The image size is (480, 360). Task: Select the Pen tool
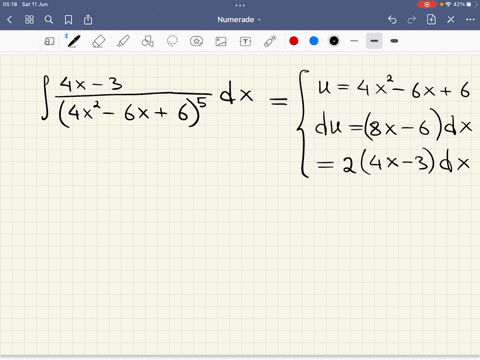[73, 41]
